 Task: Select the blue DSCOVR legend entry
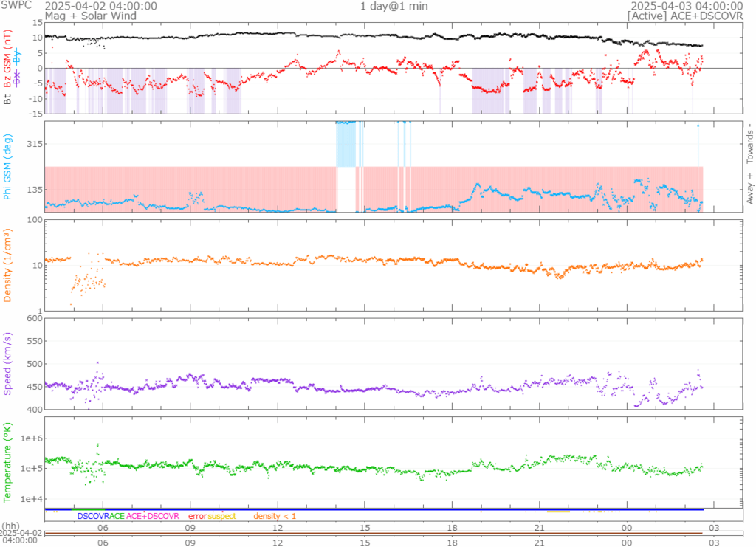[x=92, y=516]
